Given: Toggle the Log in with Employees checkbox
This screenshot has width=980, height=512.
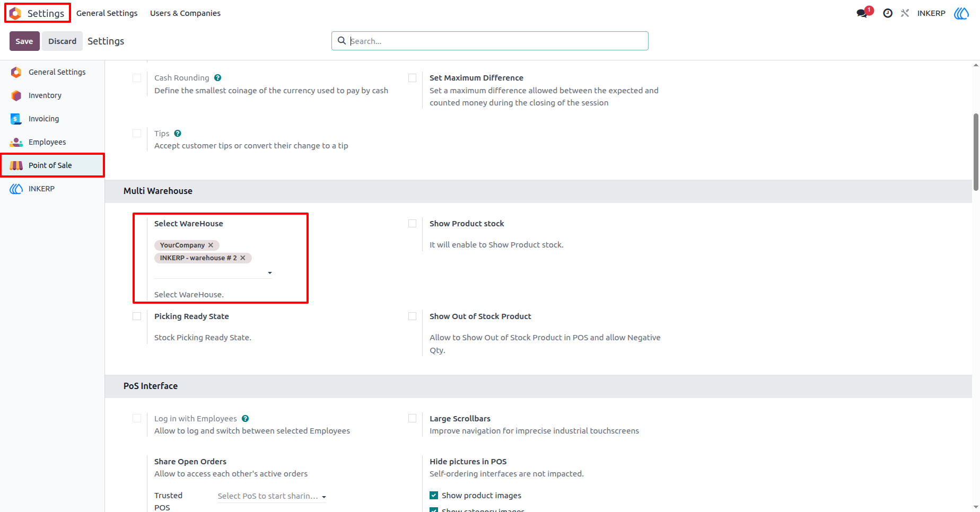Looking at the screenshot, I should coord(137,419).
